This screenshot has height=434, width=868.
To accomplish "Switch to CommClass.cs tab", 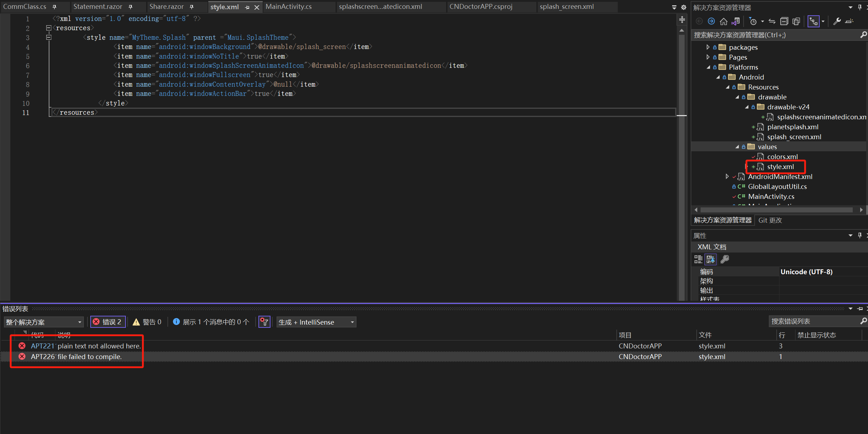I will coord(25,7).
